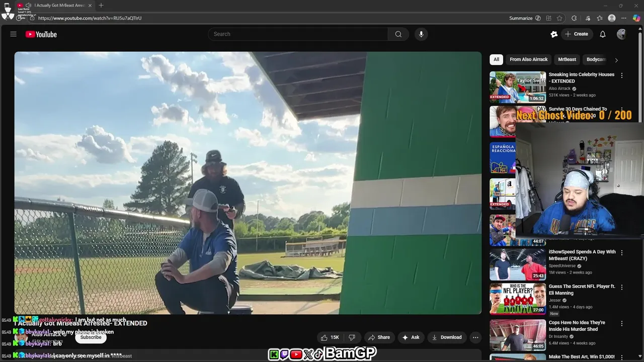Click the Share button
The width and height of the screenshot is (644, 362).
click(x=378, y=337)
